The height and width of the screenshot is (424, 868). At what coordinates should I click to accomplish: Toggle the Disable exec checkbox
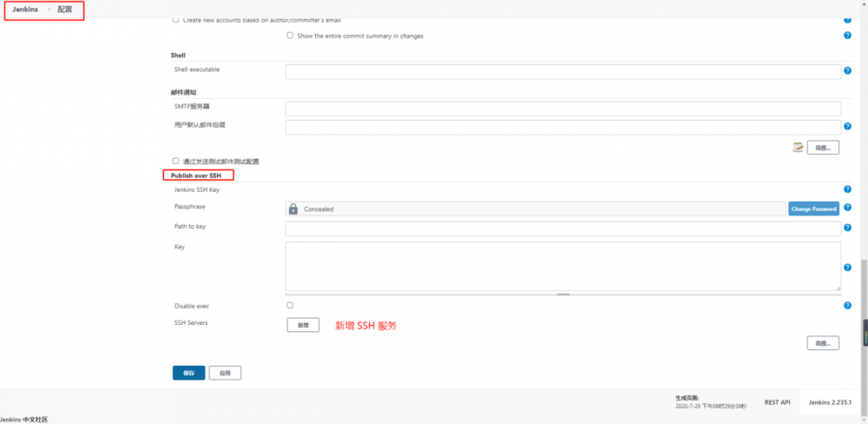tap(290, 306)
